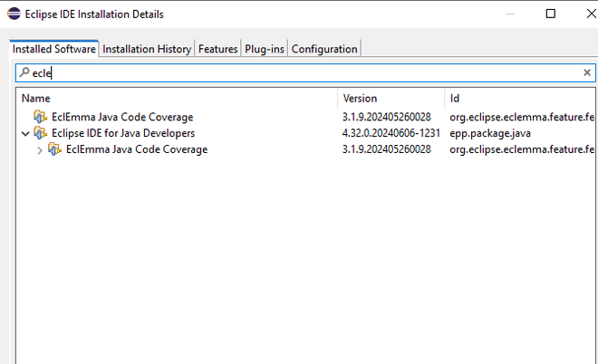Image resolution: width=598 pixels, height=364 pixels.
Task: Maximize the Installation Details window
Action: [x=551, y=14]
